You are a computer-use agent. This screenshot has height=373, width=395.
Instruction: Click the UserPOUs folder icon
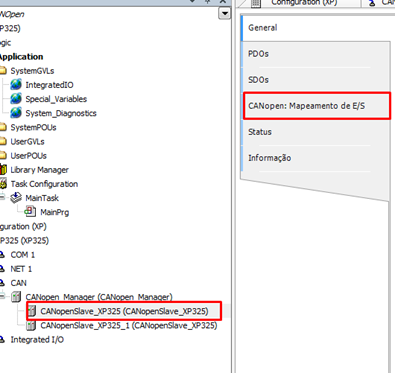[x=3, y=156]
